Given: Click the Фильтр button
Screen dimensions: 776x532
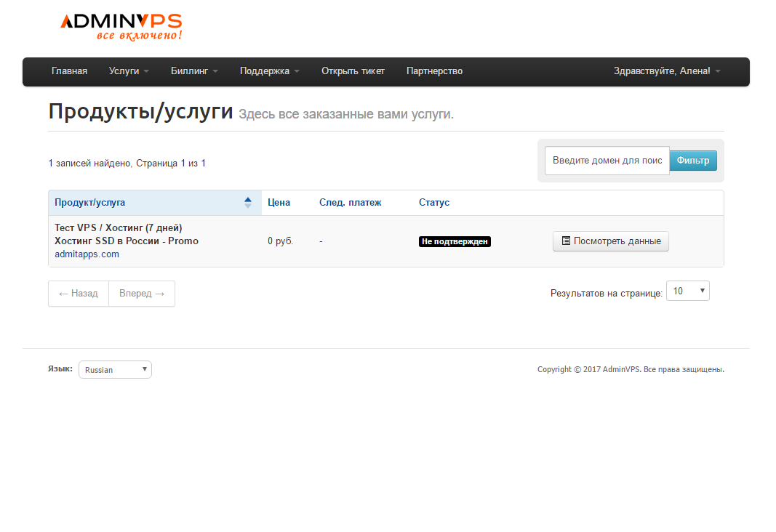Looking at the screenshot, I should pos(692,160).
